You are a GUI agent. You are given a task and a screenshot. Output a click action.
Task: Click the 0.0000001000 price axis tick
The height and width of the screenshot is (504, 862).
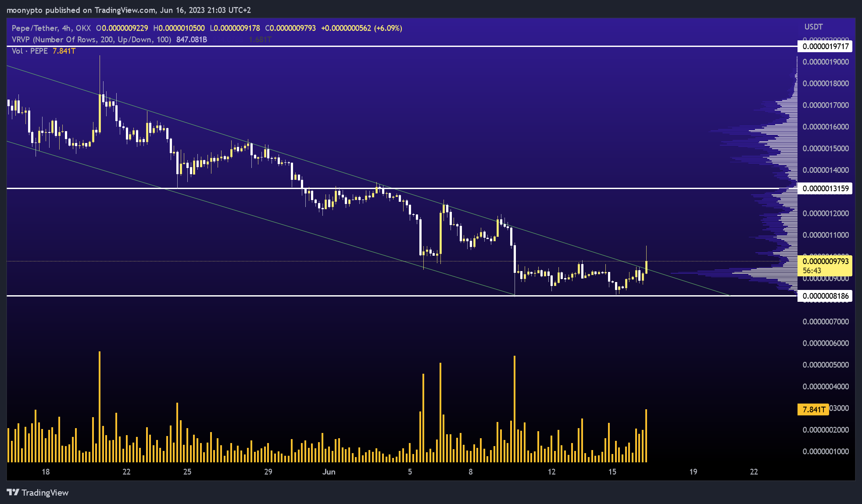(826, 452)
